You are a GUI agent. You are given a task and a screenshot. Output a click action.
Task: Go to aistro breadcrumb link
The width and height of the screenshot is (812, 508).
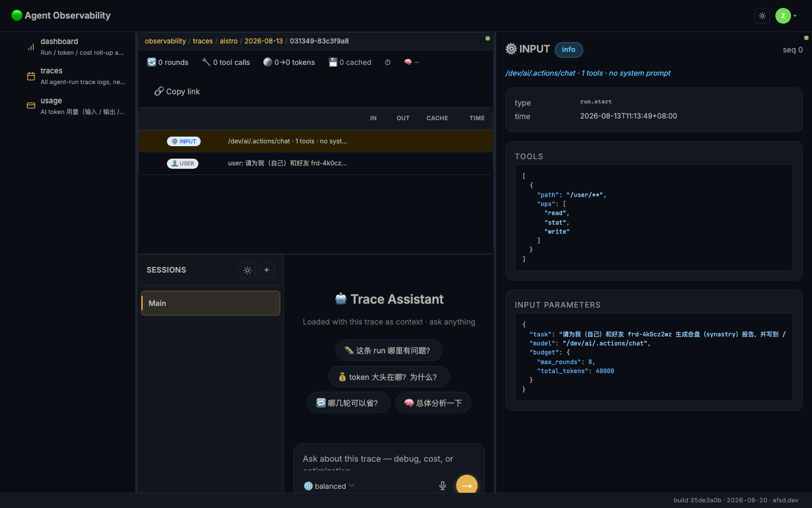click(228, 41)
